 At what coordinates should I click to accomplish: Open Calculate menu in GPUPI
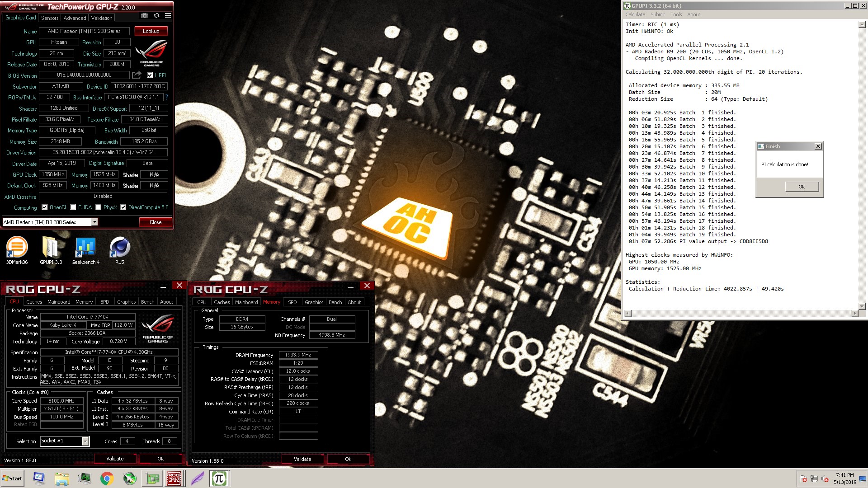[635, 14]
